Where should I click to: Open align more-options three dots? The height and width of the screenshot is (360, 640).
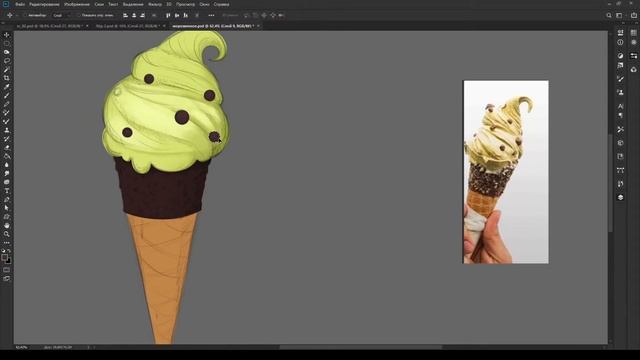tap(211, 16)
